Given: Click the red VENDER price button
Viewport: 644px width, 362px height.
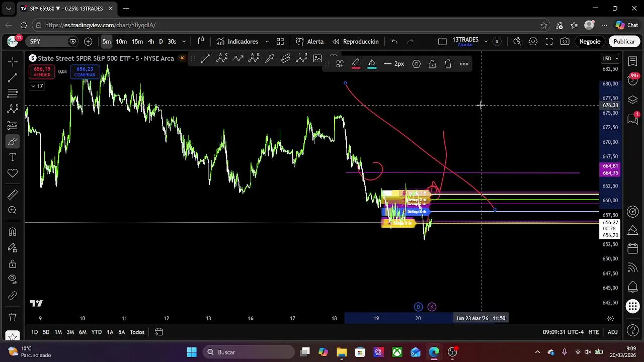Looking at the screenshot, I should pyautogui.click(x=42, y=72).
